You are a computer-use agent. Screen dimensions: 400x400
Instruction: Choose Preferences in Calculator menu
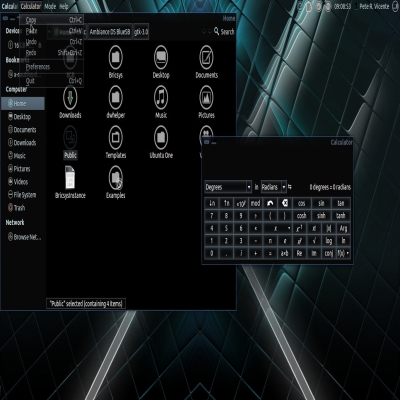click(38, 67)
